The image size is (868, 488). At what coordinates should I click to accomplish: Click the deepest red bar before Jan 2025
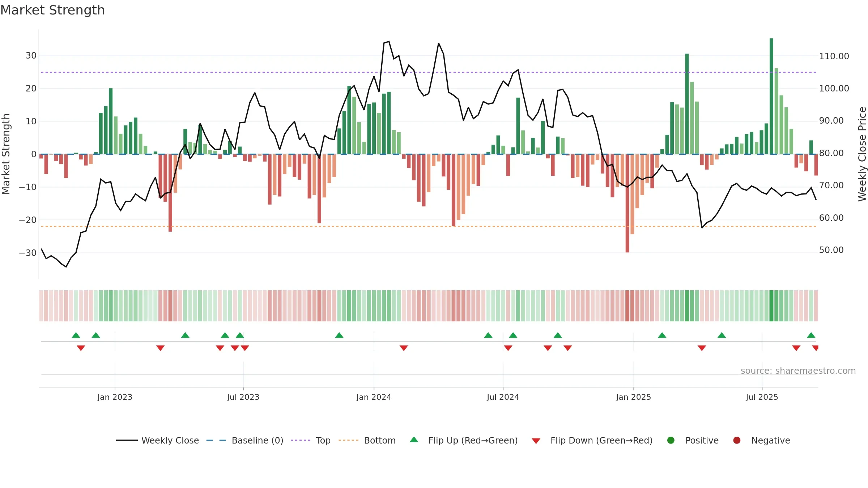(x=627, y=203)
